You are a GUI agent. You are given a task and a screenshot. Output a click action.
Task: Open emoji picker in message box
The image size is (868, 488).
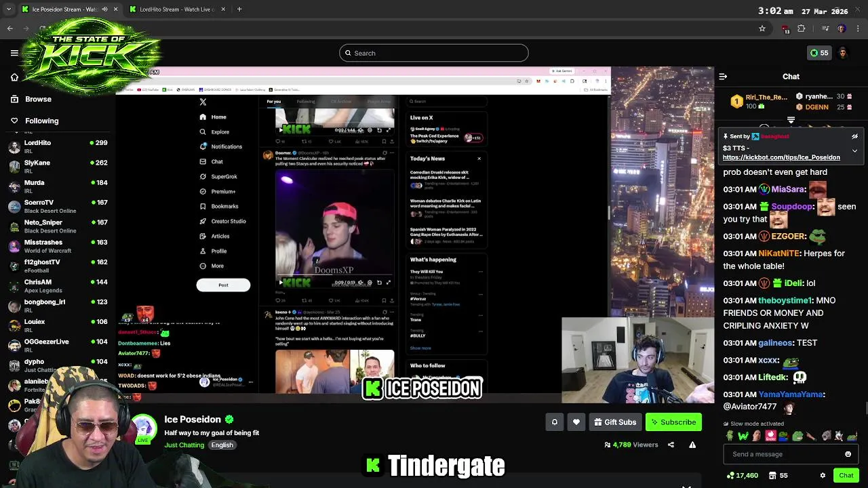[x=848, y=454]
